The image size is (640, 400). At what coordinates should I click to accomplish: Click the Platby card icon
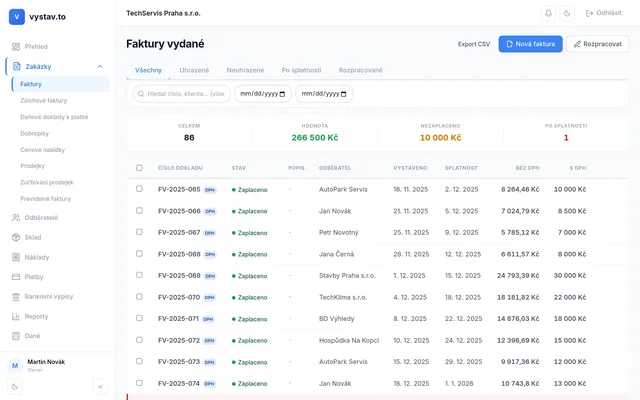pyautogui.click(x=16, y=277)
